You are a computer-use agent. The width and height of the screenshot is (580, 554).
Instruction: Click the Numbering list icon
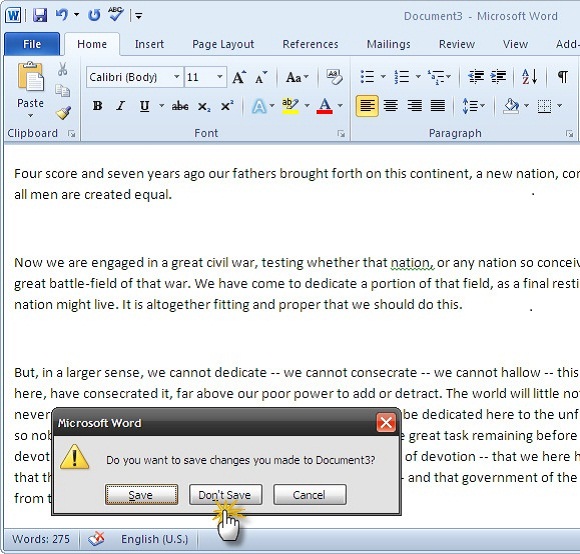coord(402,77)
